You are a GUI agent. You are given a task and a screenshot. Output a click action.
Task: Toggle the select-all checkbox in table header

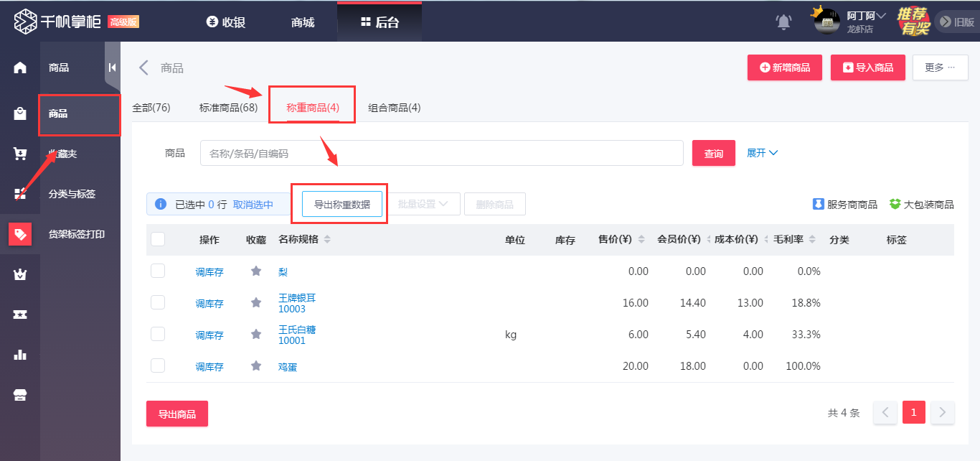[158, 239]
